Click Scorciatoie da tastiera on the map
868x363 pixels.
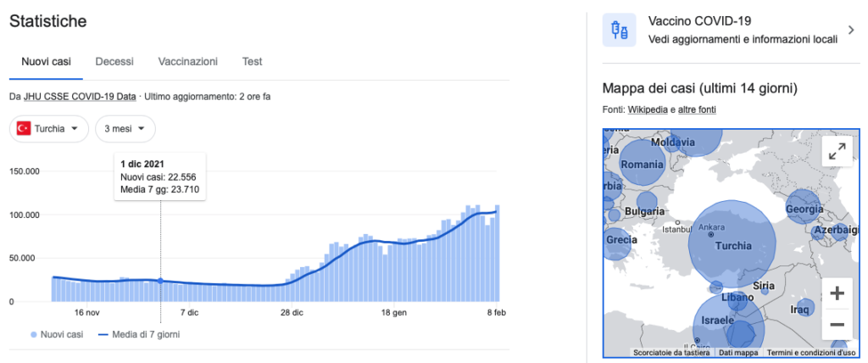670,352
